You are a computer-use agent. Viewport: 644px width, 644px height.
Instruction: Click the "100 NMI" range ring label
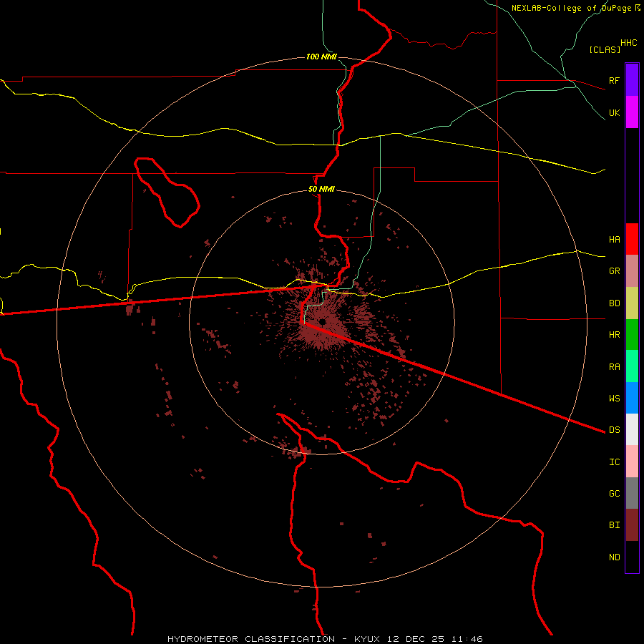[321, 57]
